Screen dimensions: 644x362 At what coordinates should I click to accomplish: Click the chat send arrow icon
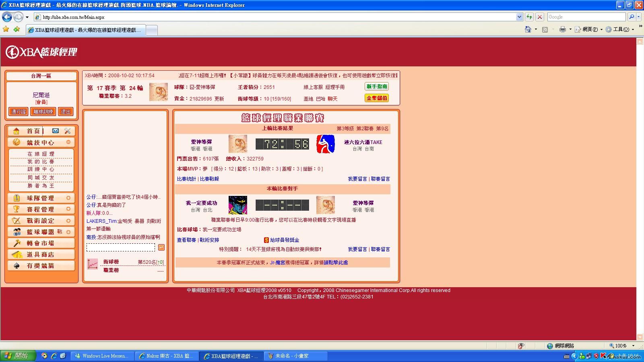pyautogui.click(x=161, y=247)
